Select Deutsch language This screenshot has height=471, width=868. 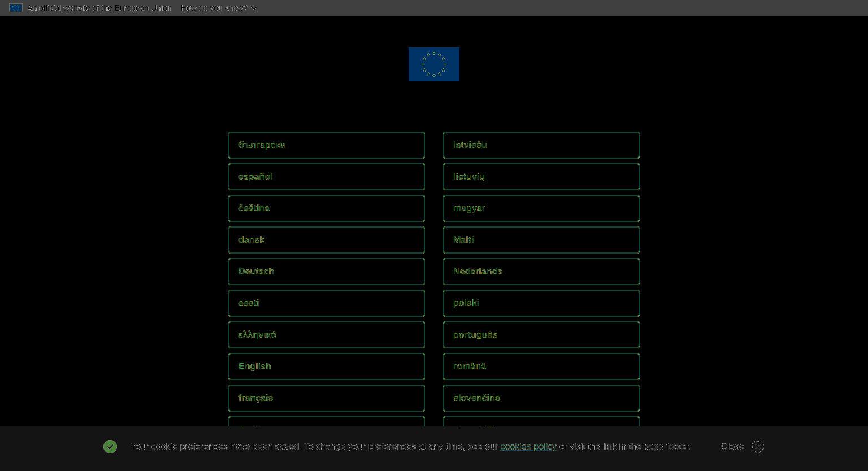pyautogui.click(x=327, y=272)
